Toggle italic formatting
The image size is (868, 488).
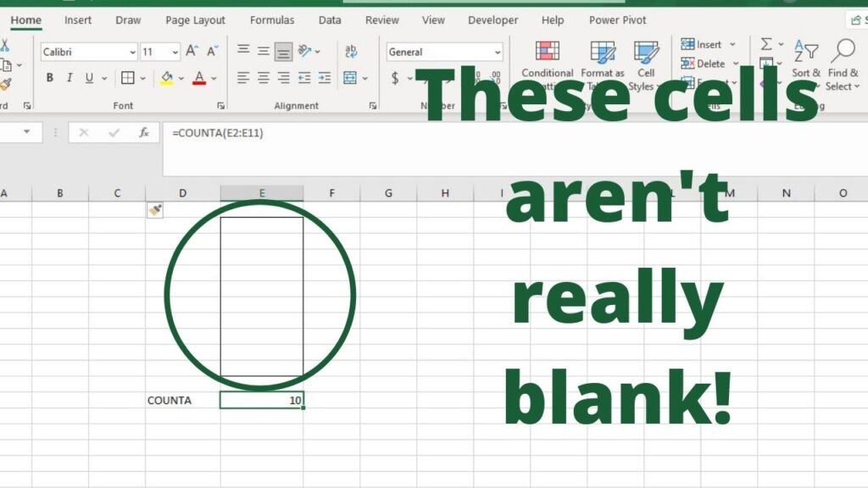click(x=70, y=78)
